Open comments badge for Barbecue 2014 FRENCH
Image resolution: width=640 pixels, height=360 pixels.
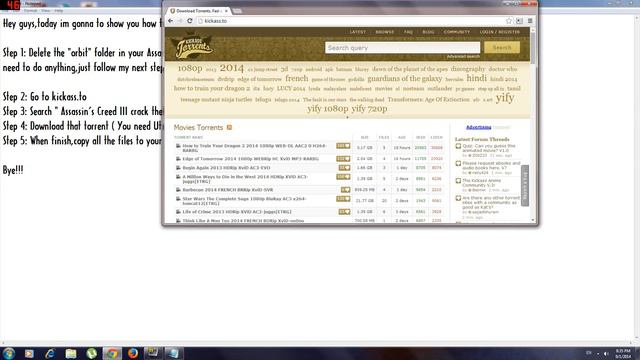tap(346, 190)
